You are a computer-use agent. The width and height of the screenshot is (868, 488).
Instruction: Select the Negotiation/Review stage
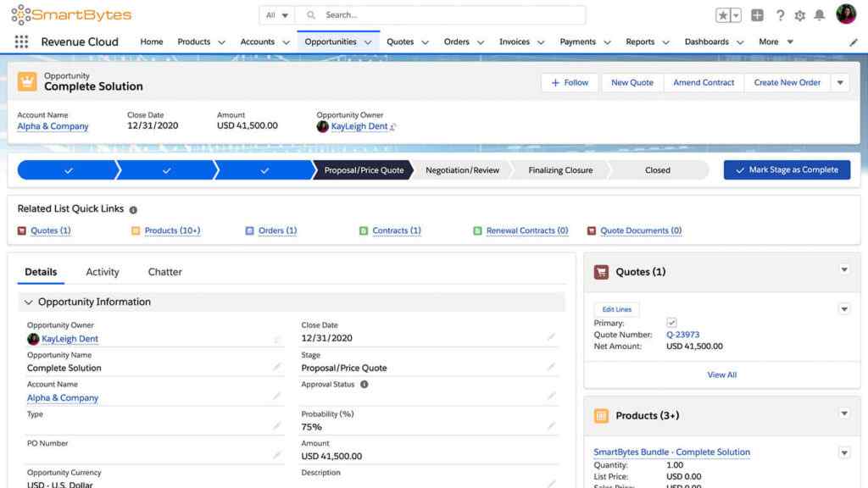pyautogui.click(x=462, y=170)
